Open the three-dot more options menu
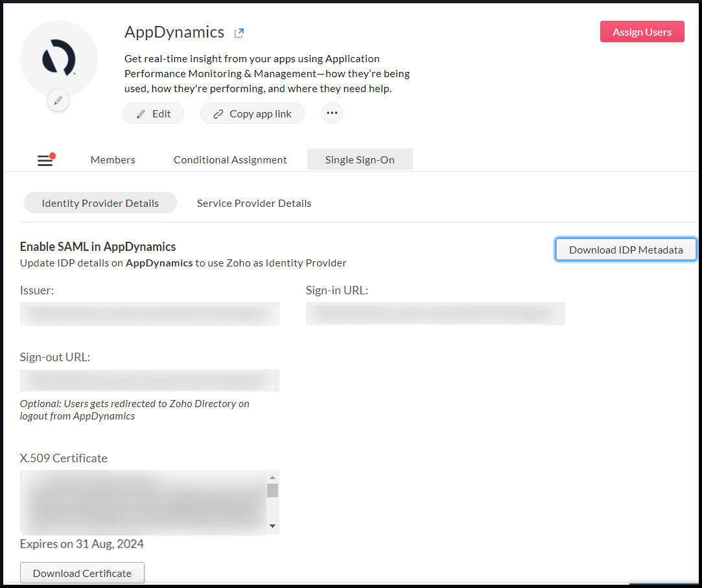 pyautogui.click(x=332, y=113)
